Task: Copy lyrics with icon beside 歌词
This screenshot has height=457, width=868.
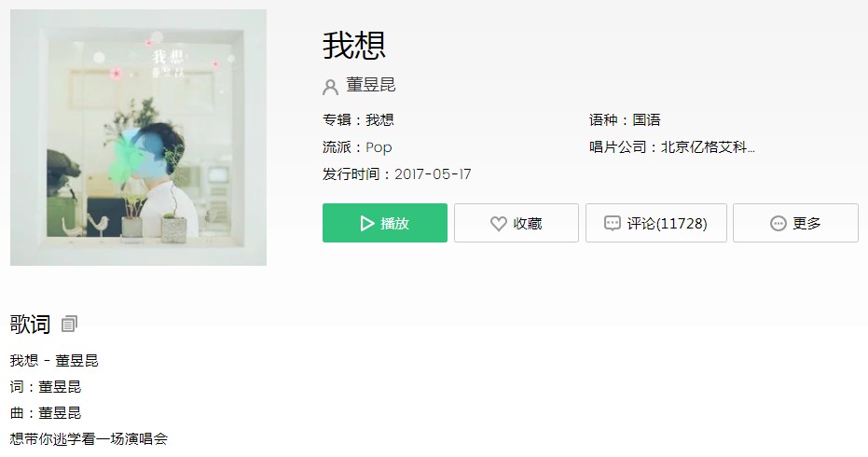Action: (x=69, y=324)
